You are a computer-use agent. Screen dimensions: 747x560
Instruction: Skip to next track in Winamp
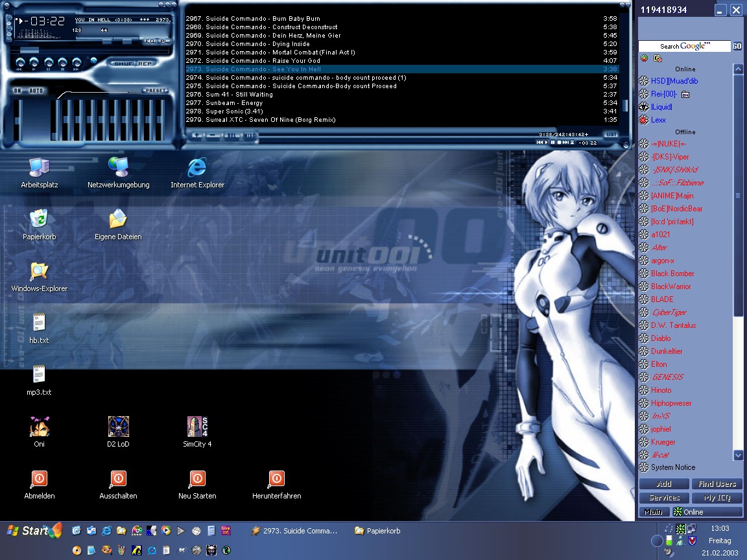pos(77,63)
